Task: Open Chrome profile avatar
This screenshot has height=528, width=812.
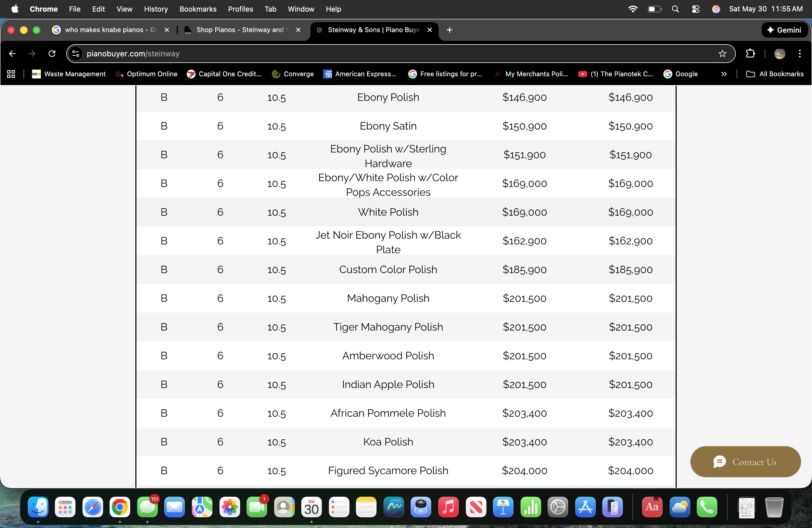Action: (x=780, y=54)
